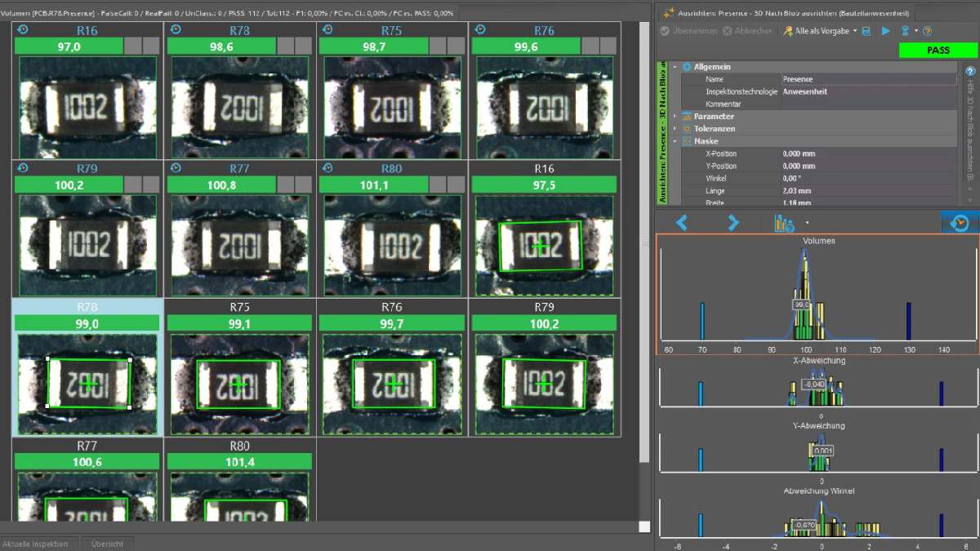The image size is (980, 551).
Task: Open the Alle als Vorgabe dropdown
Action: [x=854, y=31]
